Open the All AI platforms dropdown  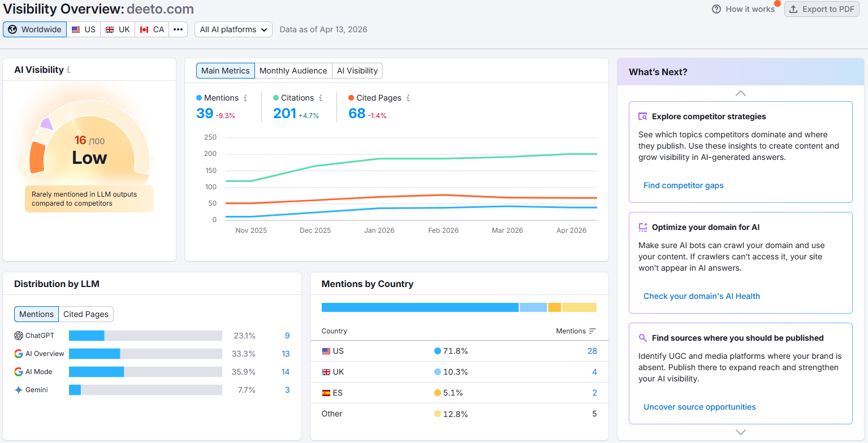pos(234,29)
